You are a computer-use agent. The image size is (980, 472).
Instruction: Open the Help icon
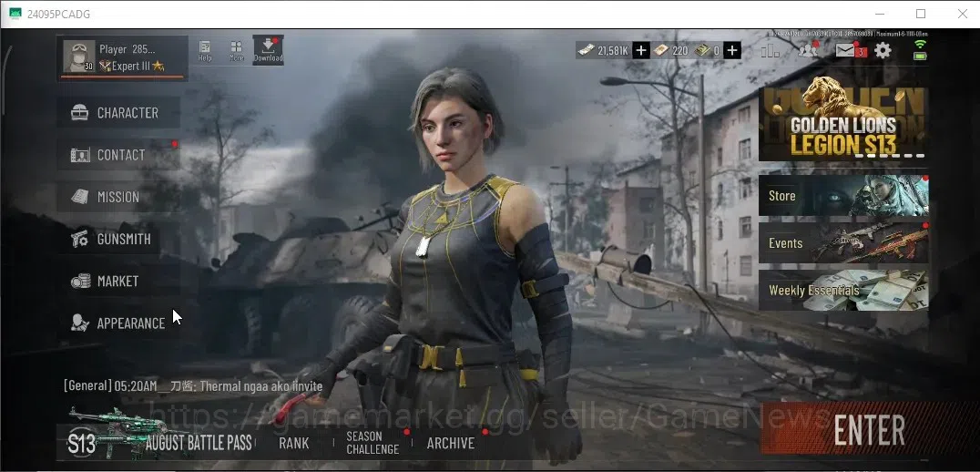pyautogui.click(x=205, y=51)
